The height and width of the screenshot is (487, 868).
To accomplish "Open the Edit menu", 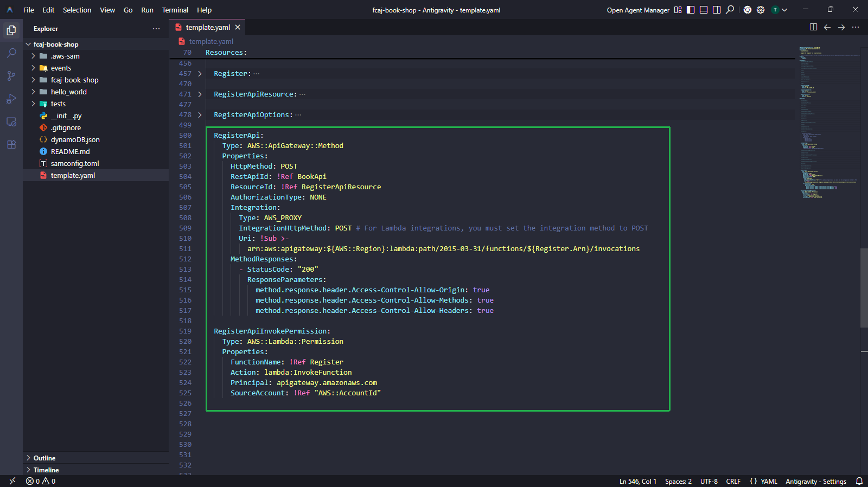I will click(x=48, y=10).
